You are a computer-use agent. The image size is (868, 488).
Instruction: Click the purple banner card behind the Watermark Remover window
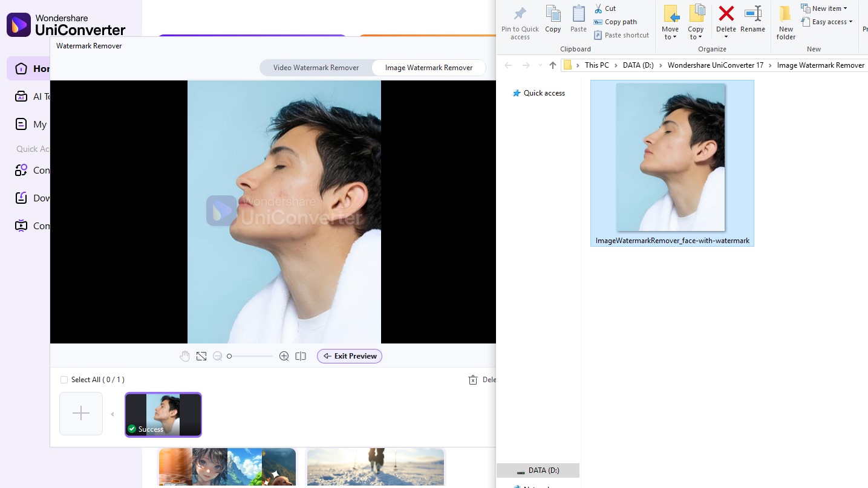pyautogui.click(x=252, y=36)
